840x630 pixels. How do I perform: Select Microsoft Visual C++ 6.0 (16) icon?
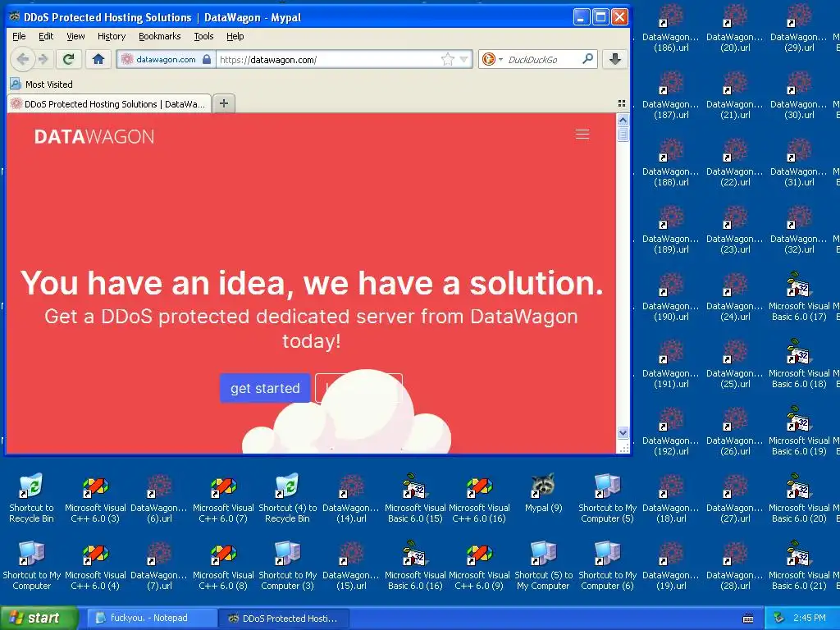[479, 498]
